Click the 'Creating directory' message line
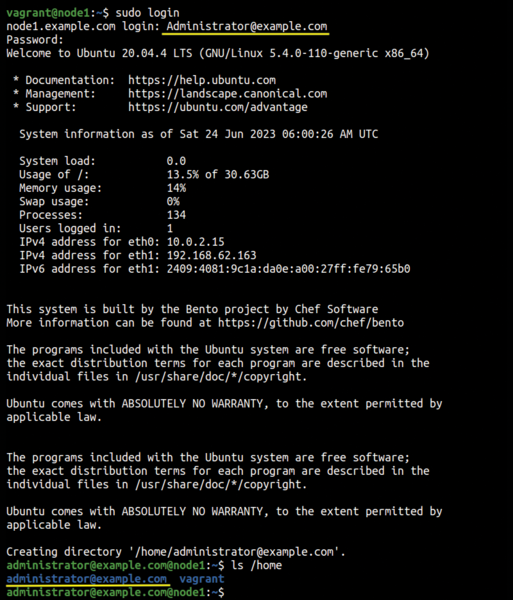The width and height of the screenshot is (513, 600). (176, 552)
